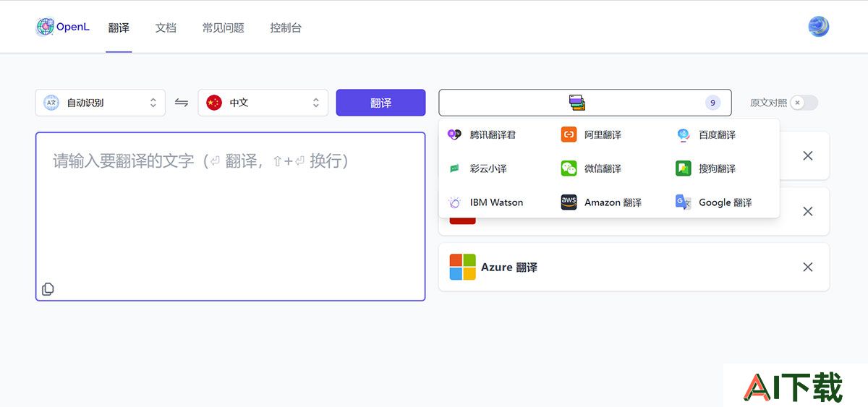868x407 pixels.
Task: Click the 搜狗翻译 logo icon
Action: click(x=683, y=168)
